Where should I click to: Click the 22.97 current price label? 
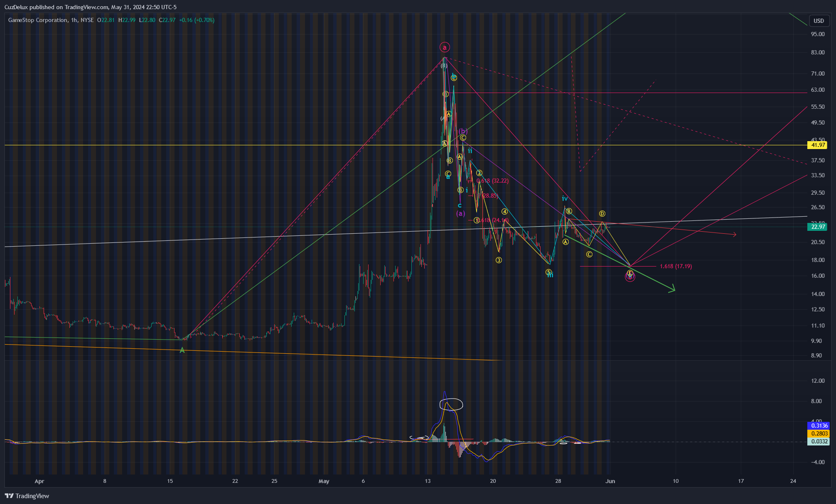[x=818, y=227]
